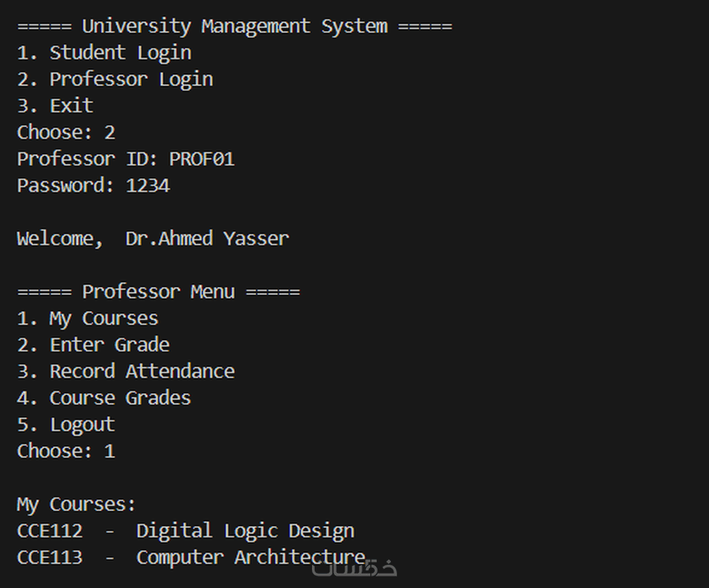This screenshot has height=588, width=709.
Task: Click the My Courses output heading
Action: click(76, 505)
